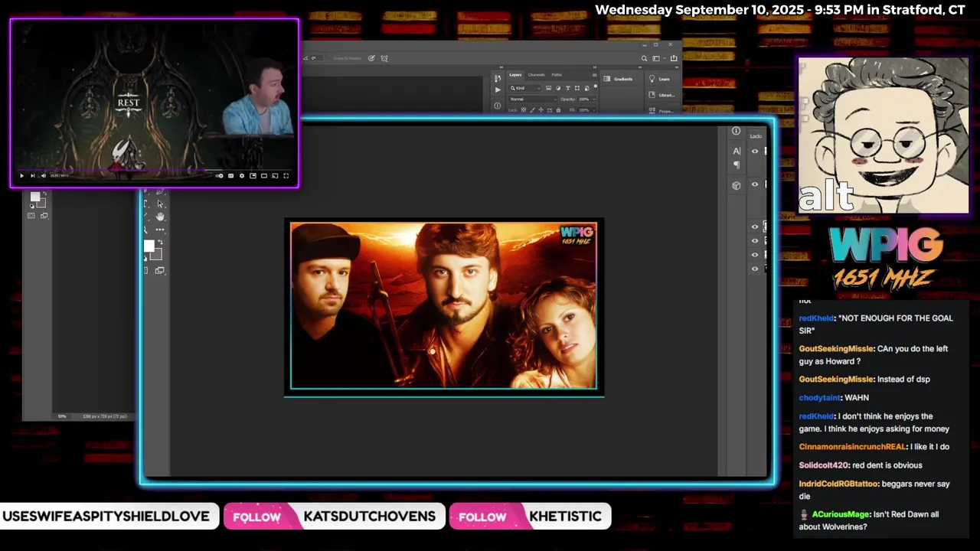980x551 pixels.
Task: Switch to the Paths tab
Action: [557, 75]
